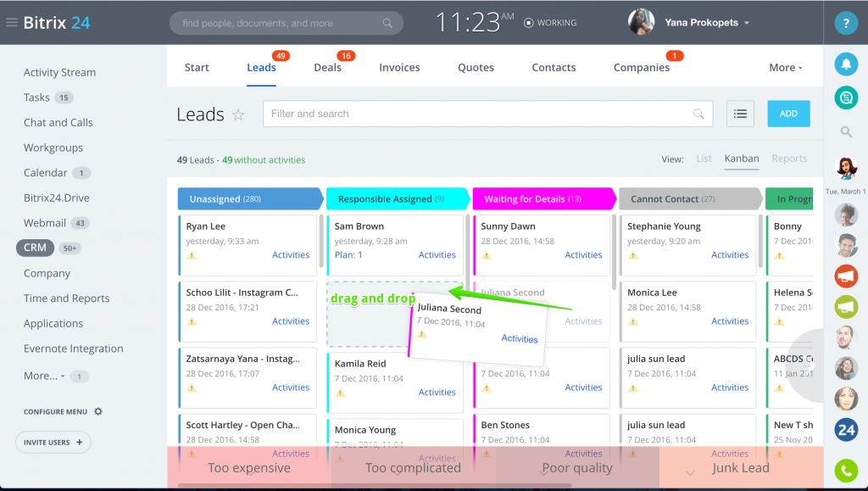Open Chat and Calls
Image resolution: width=868 pixels, height=491 pixels.
pyautogui.click(x=58, y=123)
